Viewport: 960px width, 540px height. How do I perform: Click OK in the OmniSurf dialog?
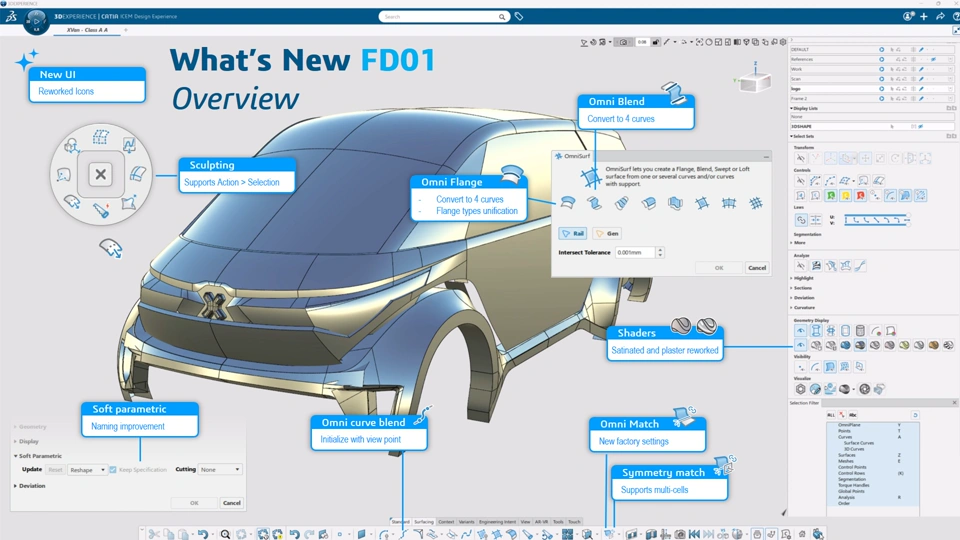[x=719, y=268]
